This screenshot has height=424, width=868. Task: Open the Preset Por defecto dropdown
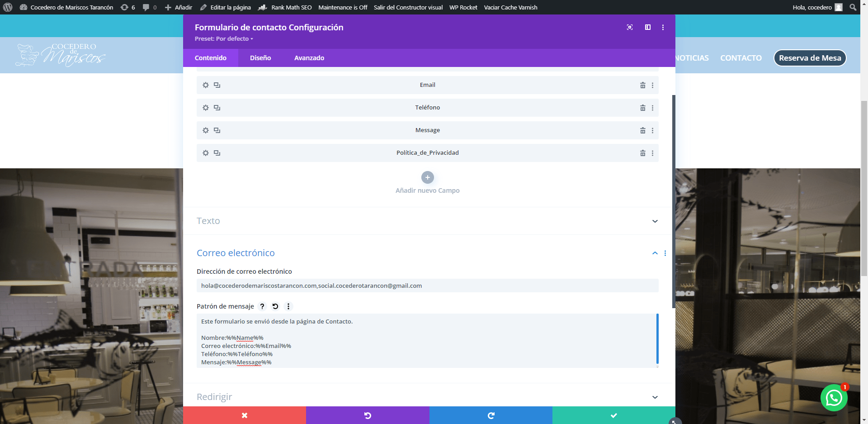(224, 38)
